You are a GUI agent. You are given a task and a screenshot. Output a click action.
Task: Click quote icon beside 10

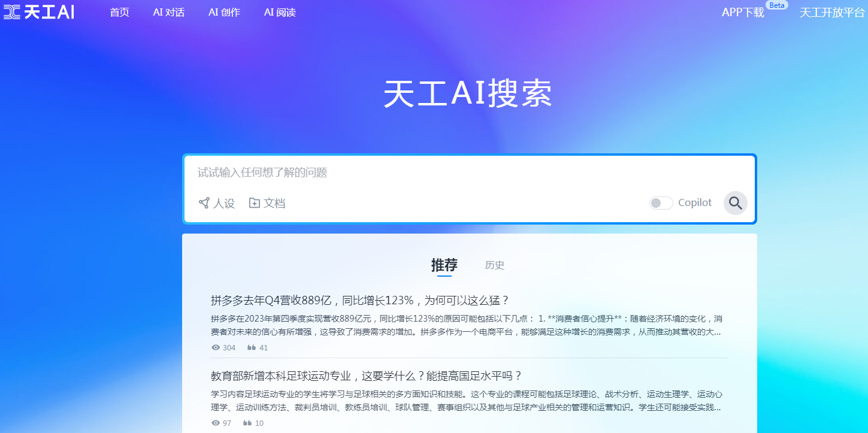pos(247,423)
